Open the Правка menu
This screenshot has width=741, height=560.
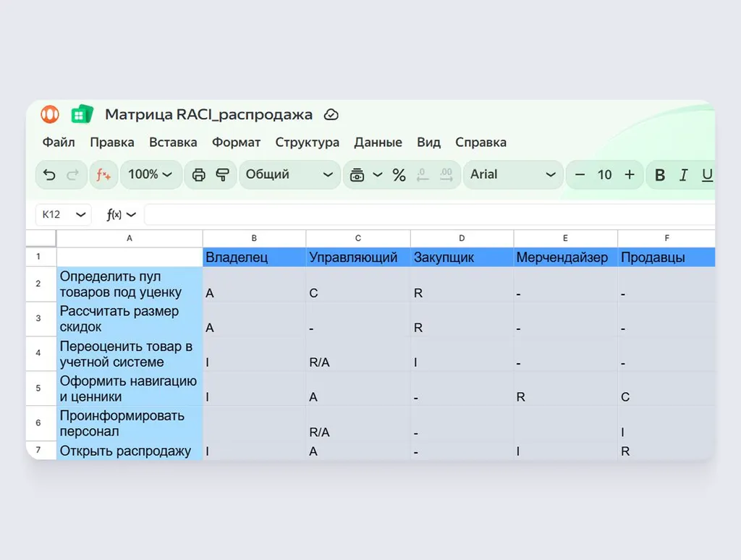click(112, 143)
